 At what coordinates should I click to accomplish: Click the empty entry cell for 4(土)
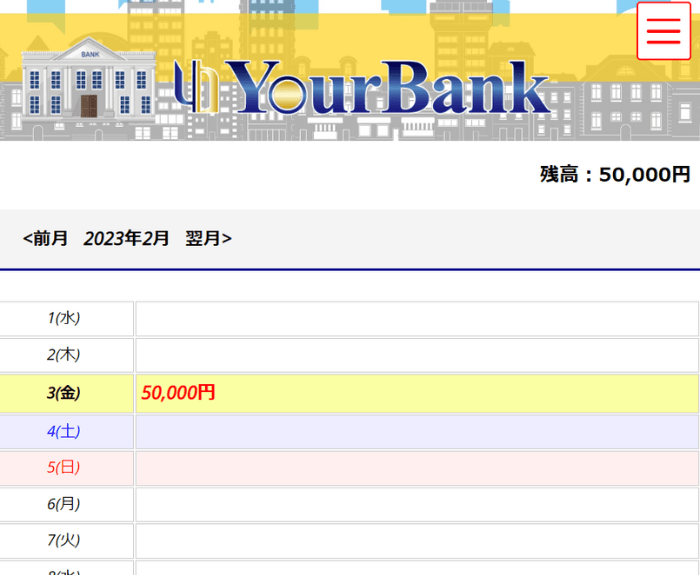coord(417,432)
